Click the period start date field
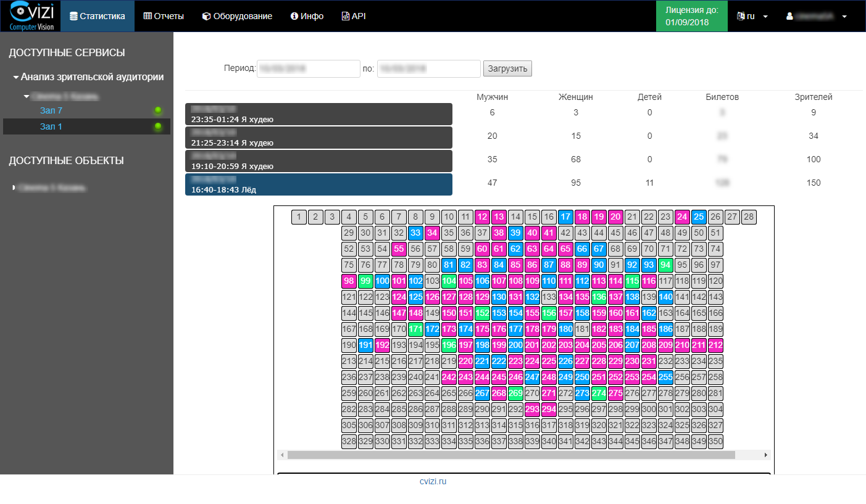 tap(308, 68)
